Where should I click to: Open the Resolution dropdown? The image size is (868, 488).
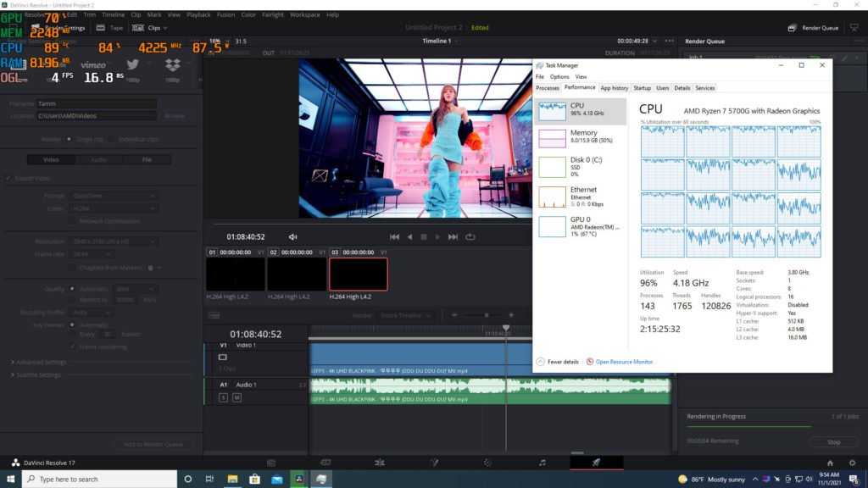click(114, 241)
